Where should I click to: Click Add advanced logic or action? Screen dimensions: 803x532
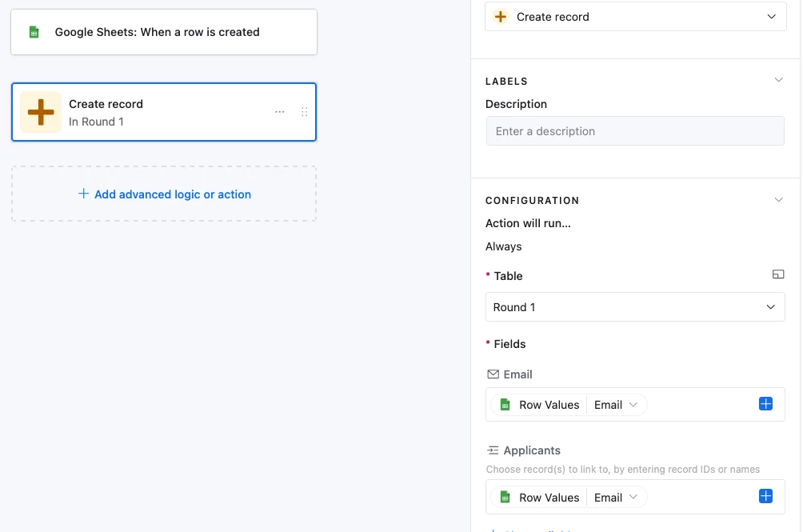(164, 194)
